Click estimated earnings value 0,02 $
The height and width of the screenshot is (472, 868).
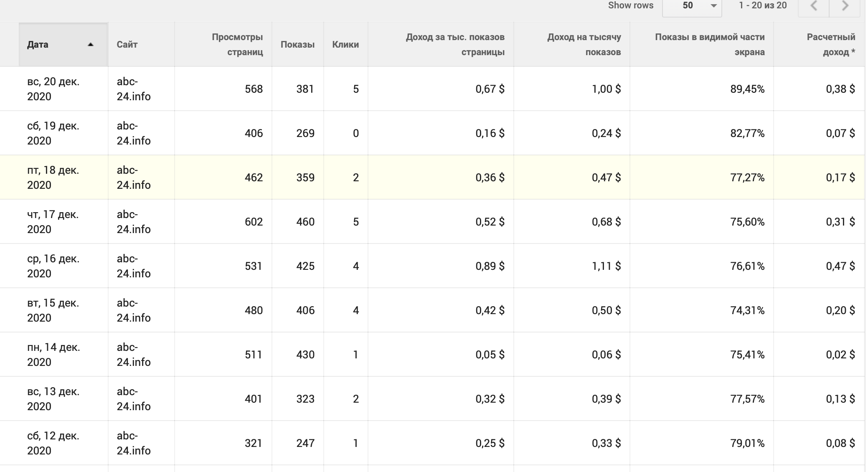pos(840,355)
